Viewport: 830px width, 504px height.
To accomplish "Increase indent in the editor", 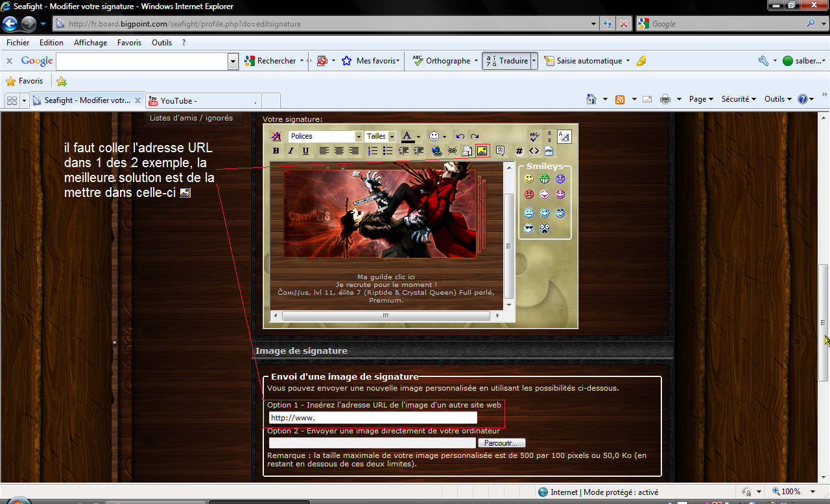I will pos(418,151).
